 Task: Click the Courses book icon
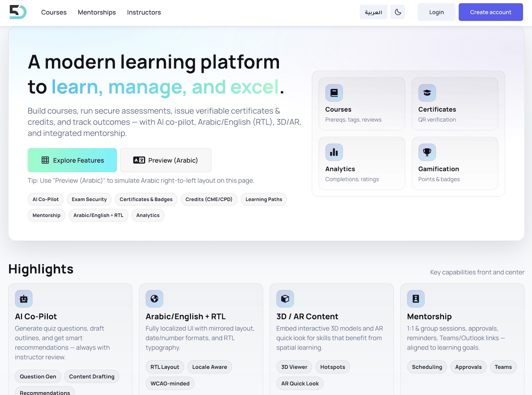334,93
